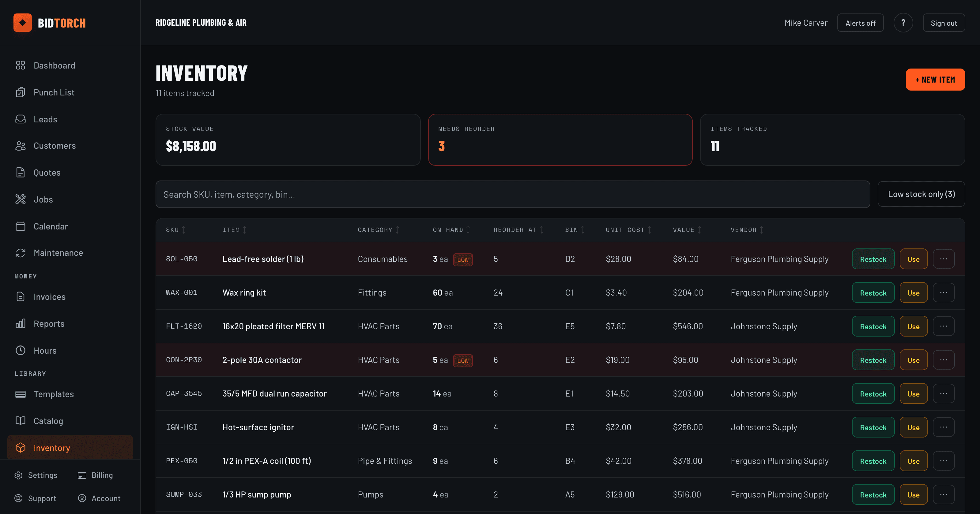Use a Hot-surface ignitor
Screen dimensions: 980x514
click(914, 427)
